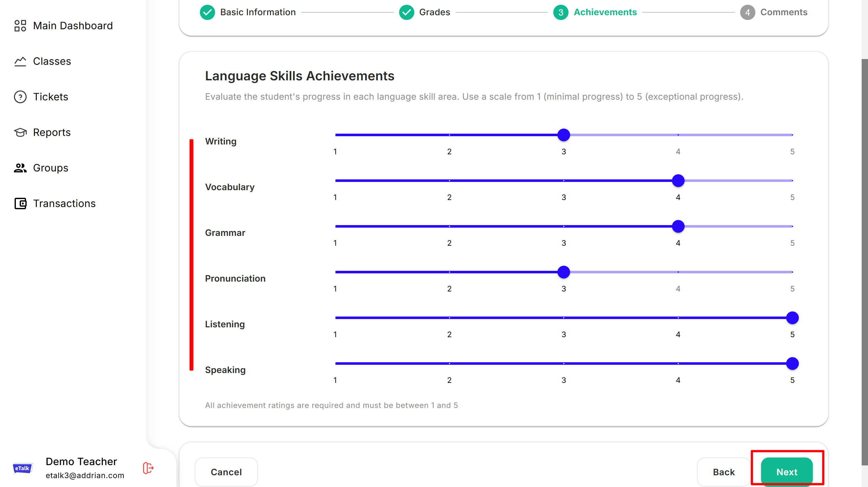
Task: Click the Grades completed step checkmark
Action: 406,12
